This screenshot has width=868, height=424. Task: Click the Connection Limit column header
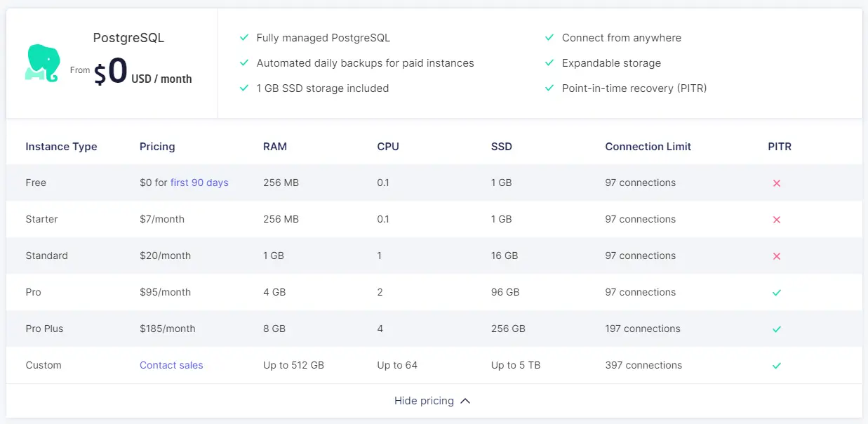648,147
